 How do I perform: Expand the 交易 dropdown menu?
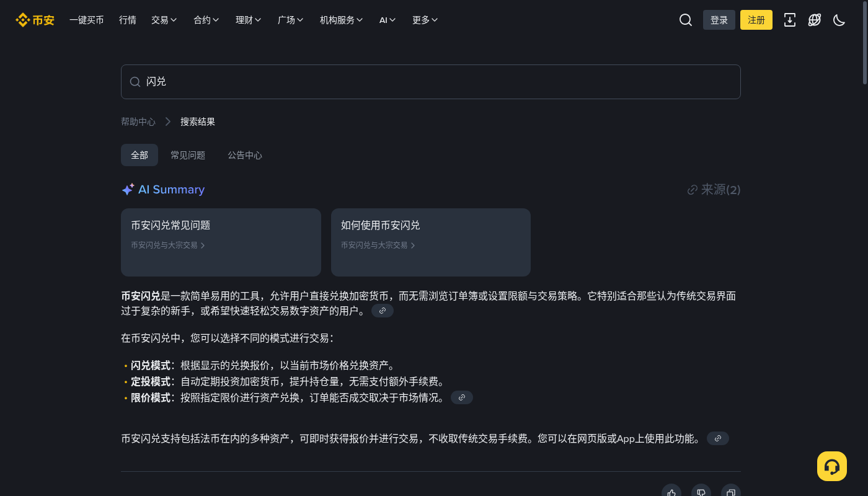pyautogui.click(x=164, y=20)
